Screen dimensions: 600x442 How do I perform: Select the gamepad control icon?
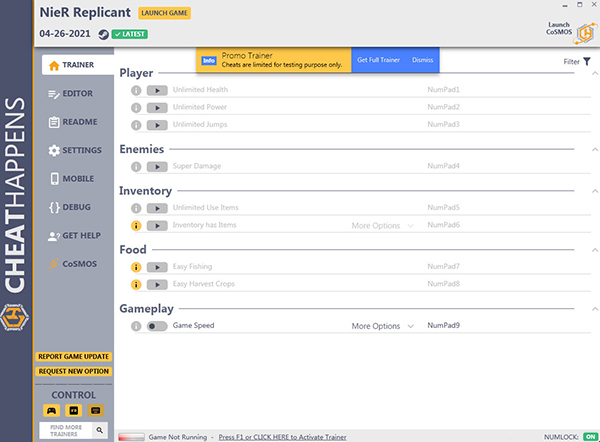(51, 411)
